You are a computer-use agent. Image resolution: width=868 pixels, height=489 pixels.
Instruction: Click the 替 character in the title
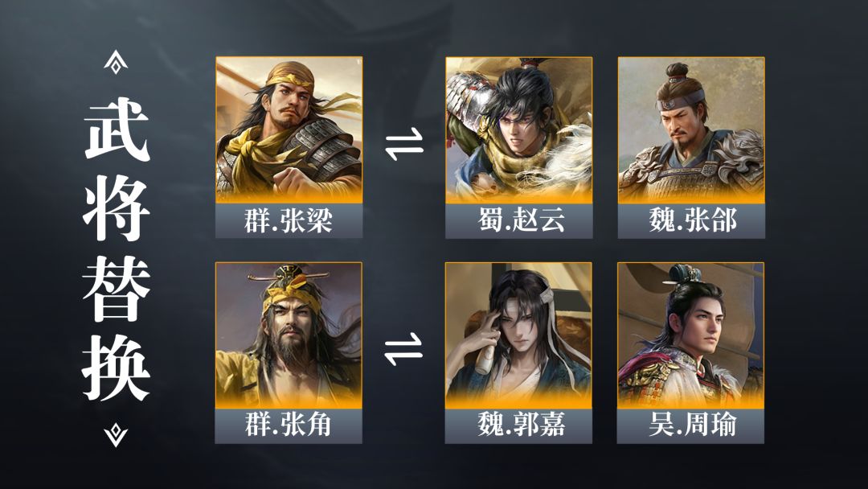(117, 288)
